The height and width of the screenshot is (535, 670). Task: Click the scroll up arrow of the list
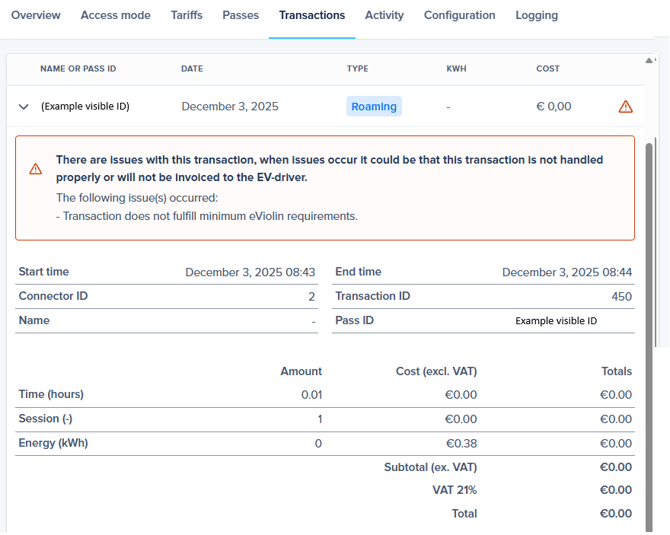click(651, 61)
